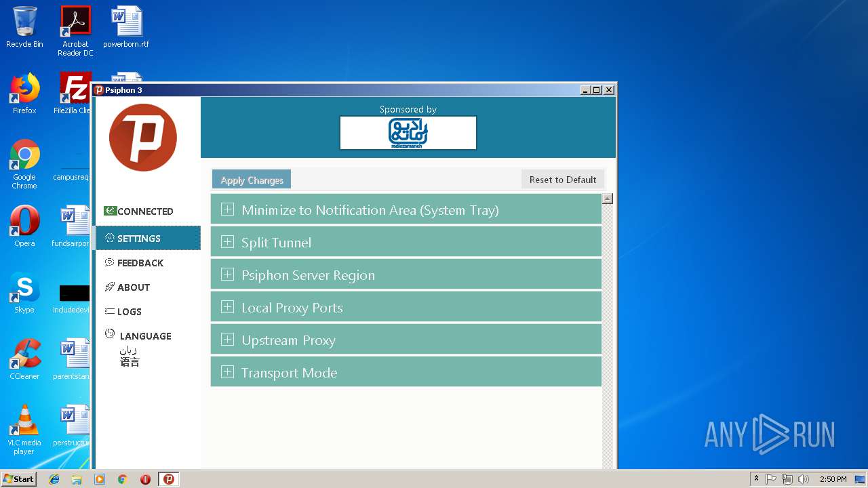The image size is (868, 488).
Task: Click Reset to Default button
Action: (563, 180)
